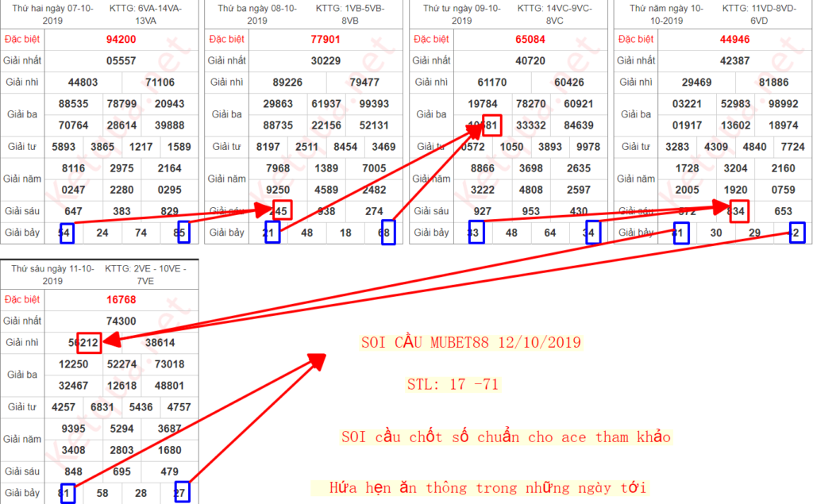
Task: Select special prize number 77901
Action: [326, 38]
